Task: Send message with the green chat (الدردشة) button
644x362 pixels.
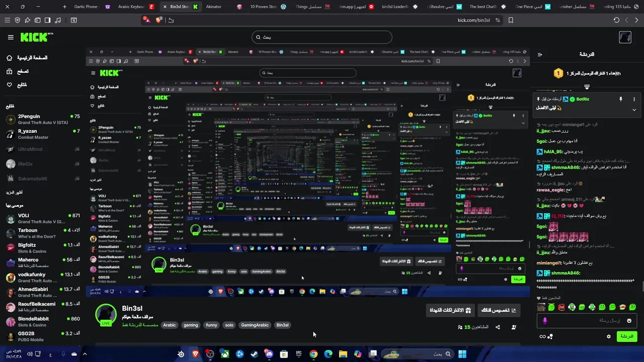Action: click(x=627, y=336)
